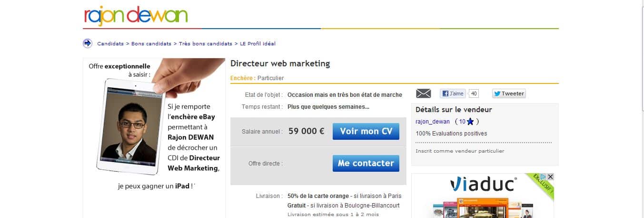Click the '100% Evaluations positives' text
The height and width of the screenshot is (218, 644).
(451, 134)
